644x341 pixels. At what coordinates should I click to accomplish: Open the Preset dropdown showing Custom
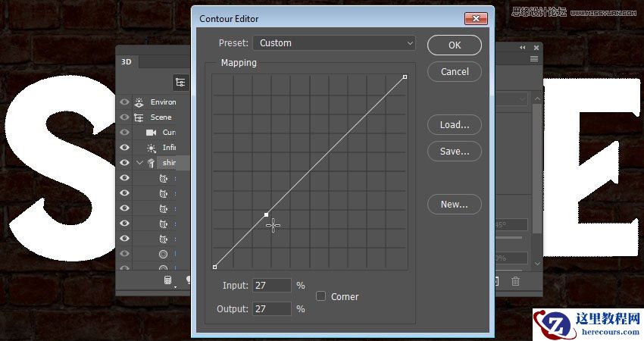point(334,43)
